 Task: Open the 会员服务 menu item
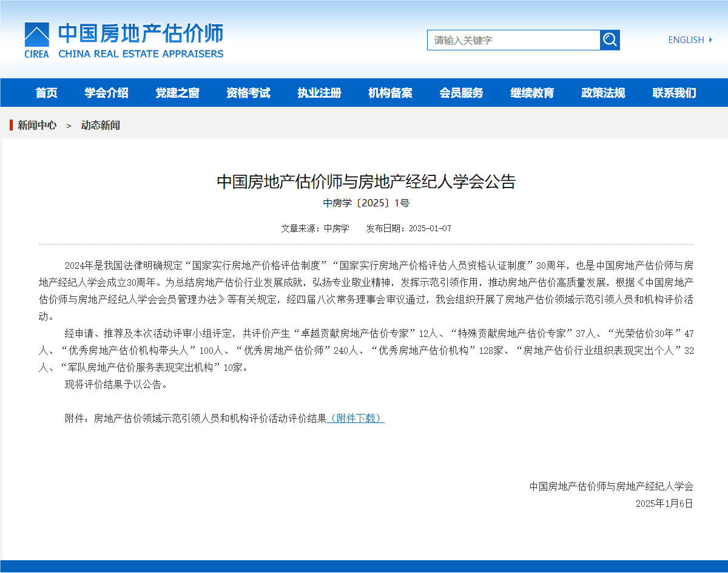click(x=461, y=93)
